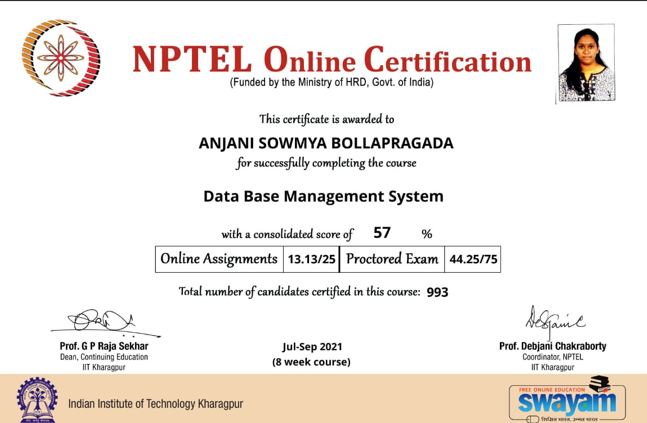Select the candidate photo on the certificate

pyautogui.click(x=583, y=65)
